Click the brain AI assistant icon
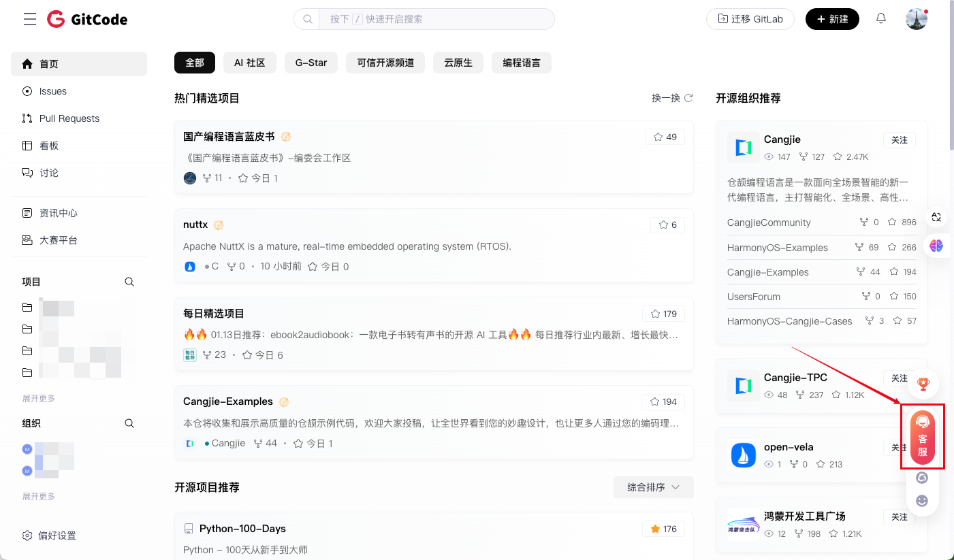Screen dimensions: 954x560 point(936,246)
